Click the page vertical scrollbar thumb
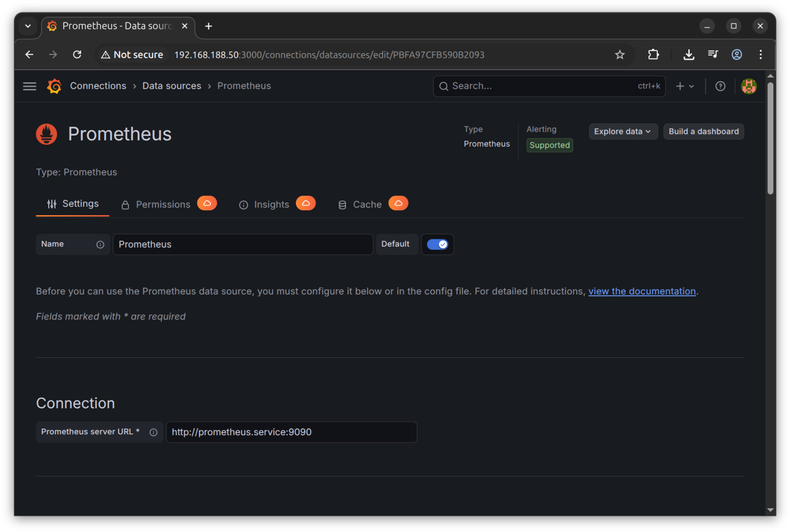790x532 pixels. pos(770,138)
